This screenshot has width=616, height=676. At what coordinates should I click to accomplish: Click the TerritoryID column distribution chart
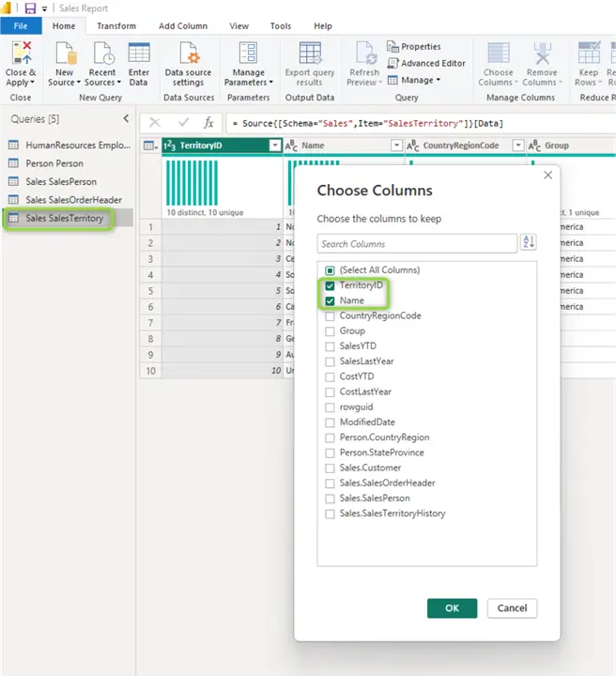pyautogui.click(x=192, y=183)
